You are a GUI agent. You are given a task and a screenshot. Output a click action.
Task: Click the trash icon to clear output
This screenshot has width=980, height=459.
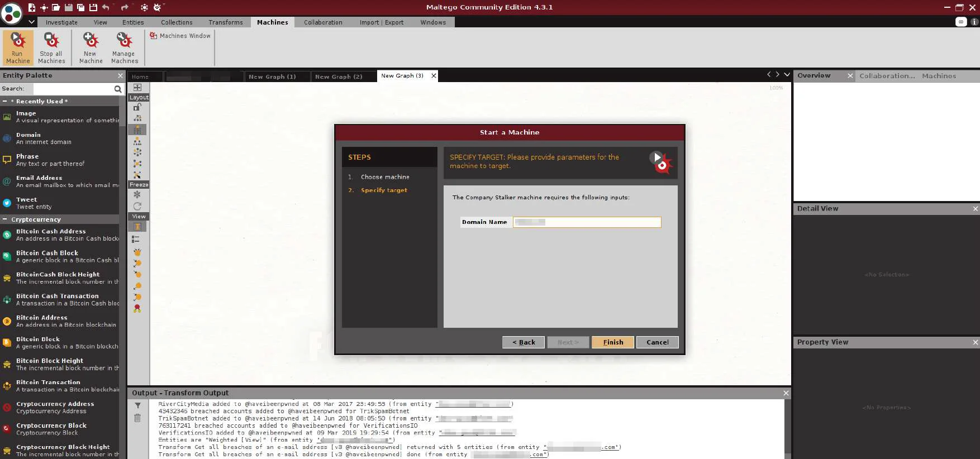click(x=137, y=418)
